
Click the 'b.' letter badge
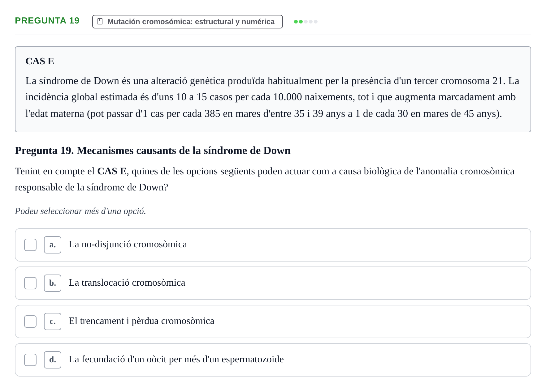(53, 283)
